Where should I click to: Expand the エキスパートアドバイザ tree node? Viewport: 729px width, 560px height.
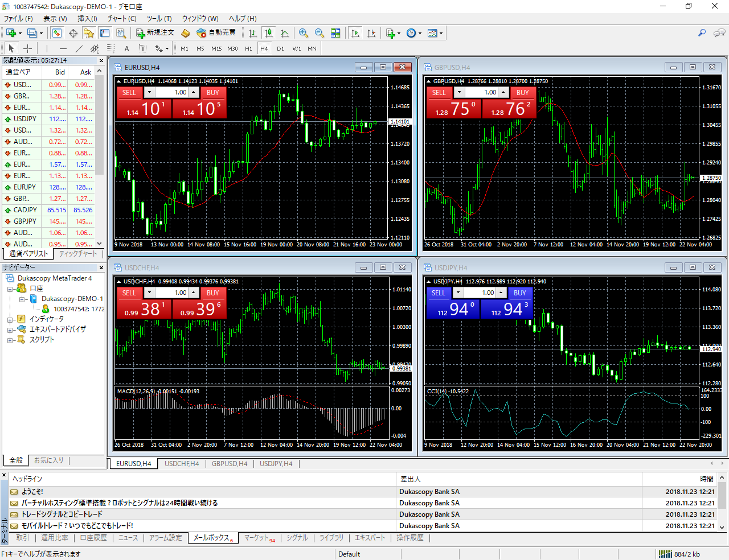[10, 330]
